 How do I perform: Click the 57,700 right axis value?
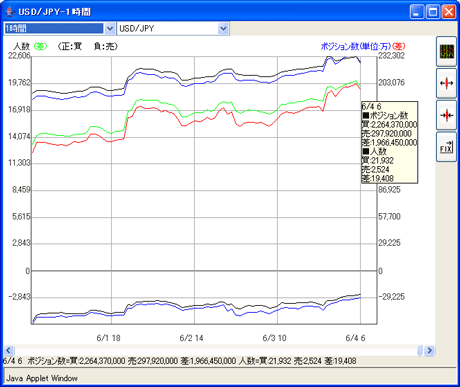pyautogui.click(x=389, y=217)
